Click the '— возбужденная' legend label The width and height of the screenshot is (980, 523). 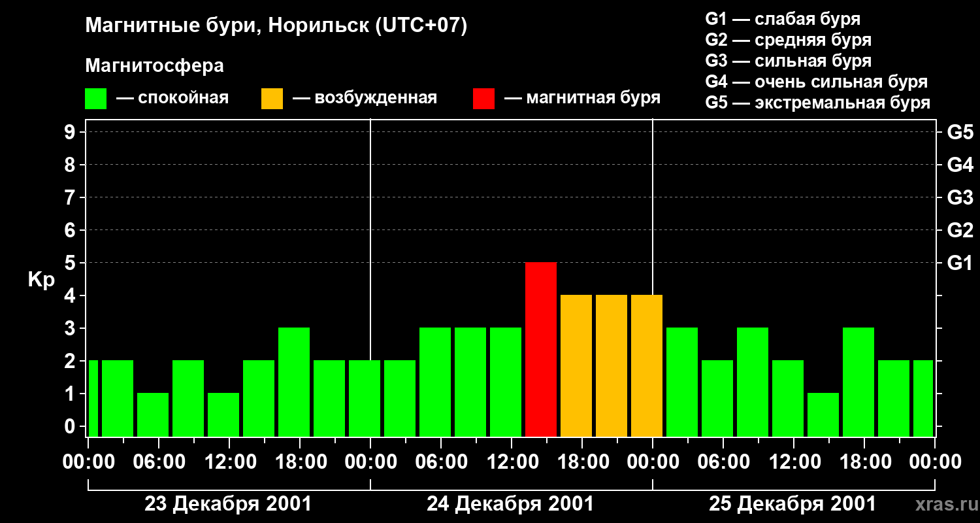tap(365, 98)
